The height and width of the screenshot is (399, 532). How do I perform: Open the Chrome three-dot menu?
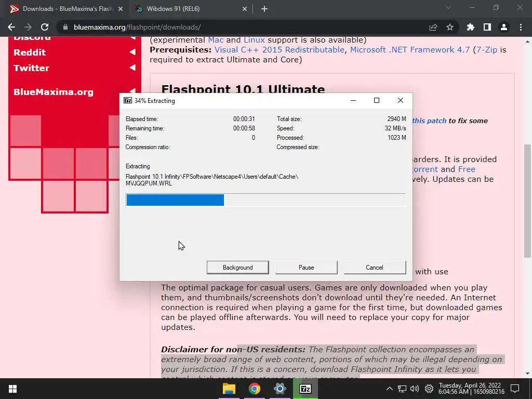(x=521, y=27)
